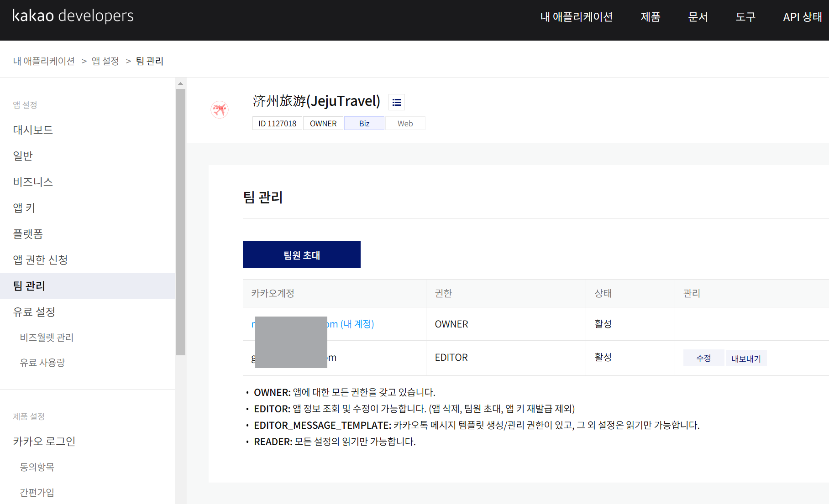Image resolution: width=829 pixels, height=504 pixels.
Task: Click 내보내기 button for EDITOR member
Action: 746,358
